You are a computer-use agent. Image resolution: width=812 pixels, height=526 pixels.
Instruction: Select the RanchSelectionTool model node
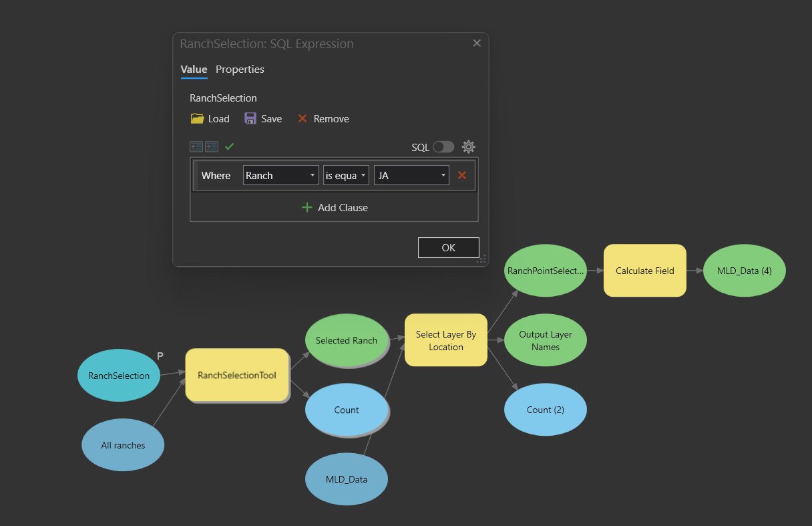[x=237, y=375]
